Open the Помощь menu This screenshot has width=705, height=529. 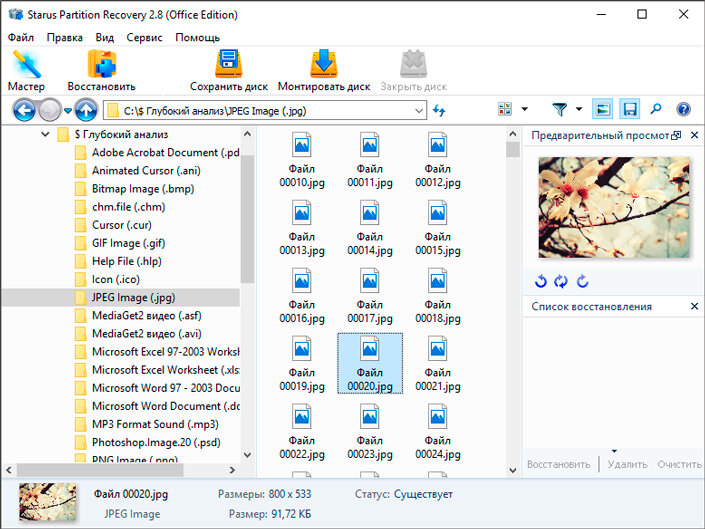pyautogui.click(x=198, y=37)
